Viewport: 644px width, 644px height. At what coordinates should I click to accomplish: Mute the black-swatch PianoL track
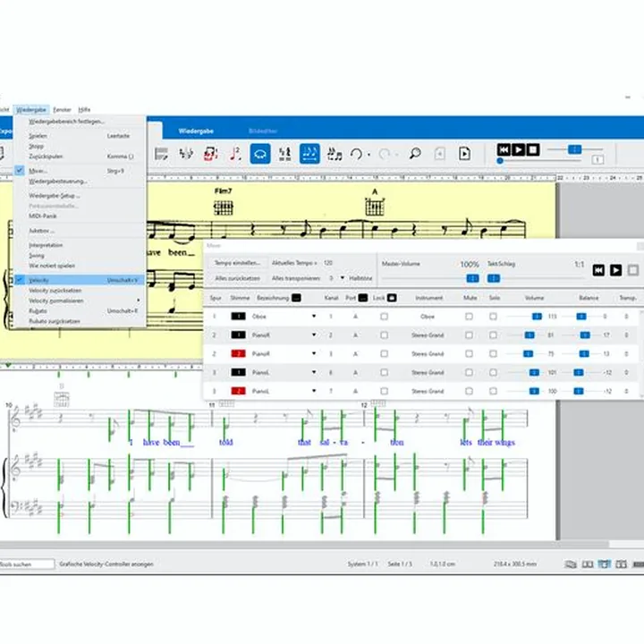coord(469,372)
